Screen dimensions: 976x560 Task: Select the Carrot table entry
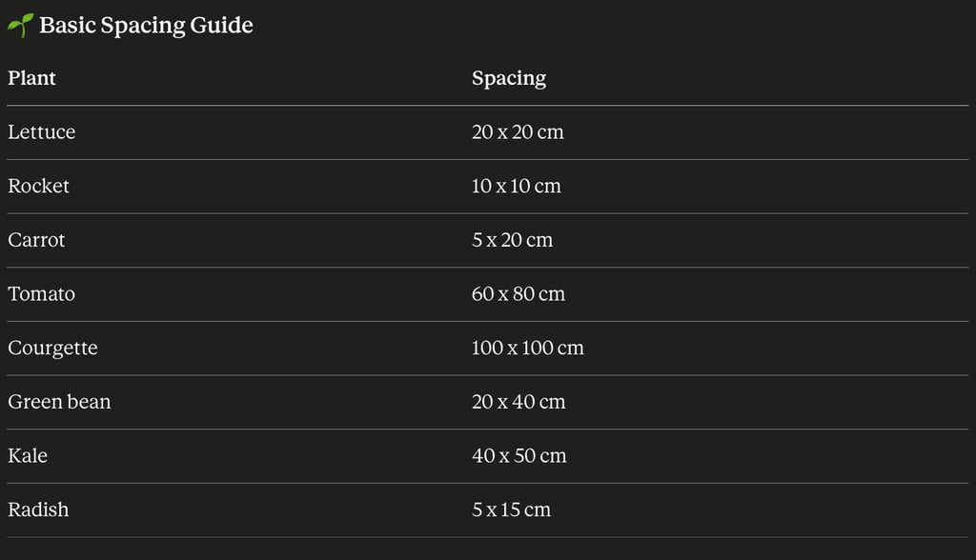point(36,240)
